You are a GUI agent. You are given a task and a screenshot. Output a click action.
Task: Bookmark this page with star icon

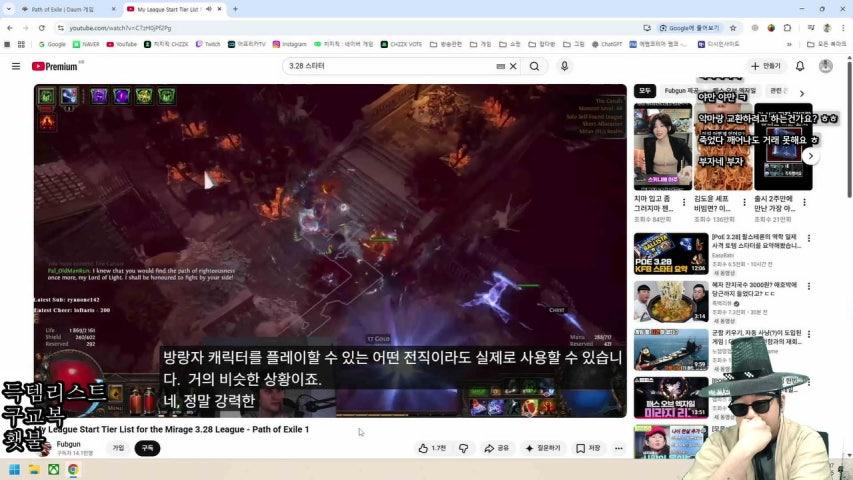pyautogui.click(x=733, y=28)
